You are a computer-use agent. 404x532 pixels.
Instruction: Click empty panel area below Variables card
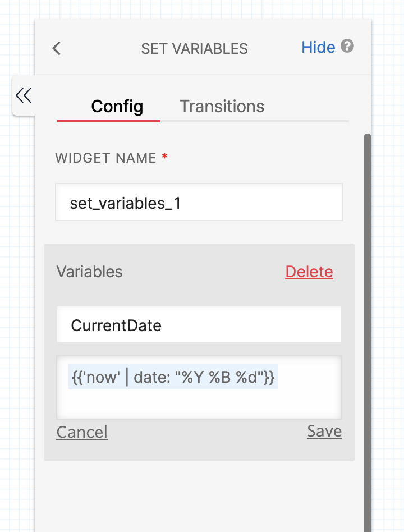199,496
